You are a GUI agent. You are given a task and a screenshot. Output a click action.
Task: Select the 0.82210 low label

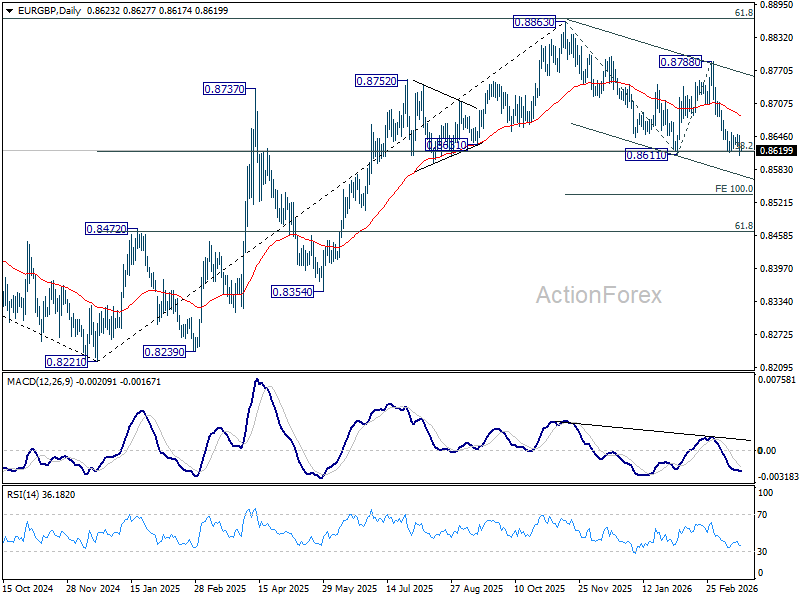click(66, 362)
